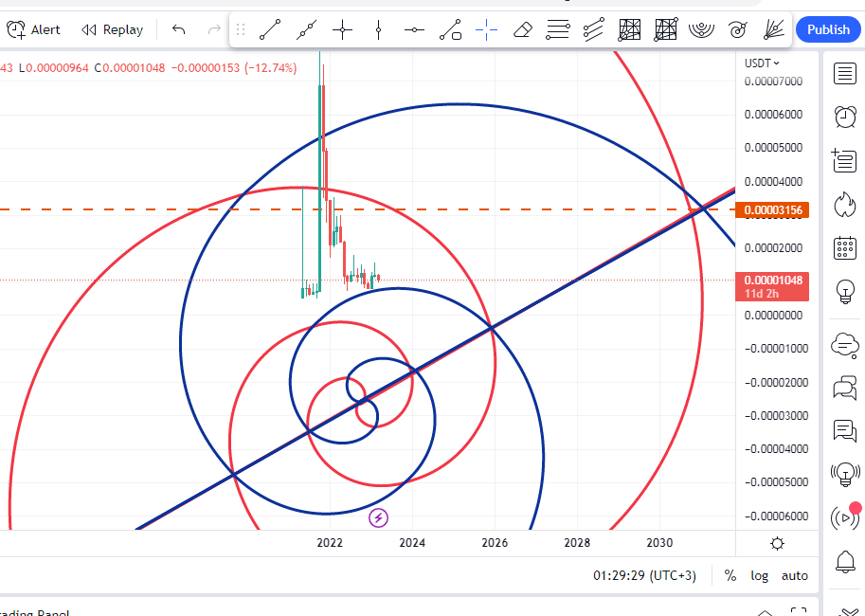Select the Info Line tool with box
Image resolution: width=865 pixels, height=616 pixels.
point(450,29)
